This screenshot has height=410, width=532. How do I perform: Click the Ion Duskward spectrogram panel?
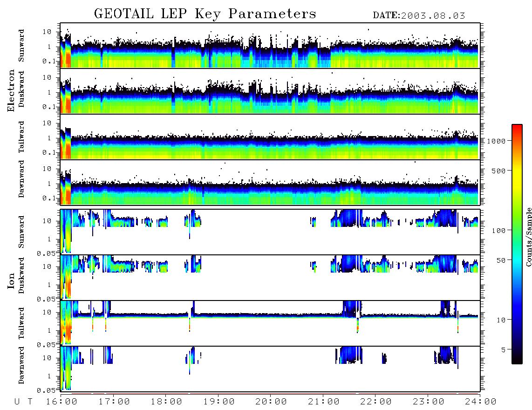(x=270, y=278)
